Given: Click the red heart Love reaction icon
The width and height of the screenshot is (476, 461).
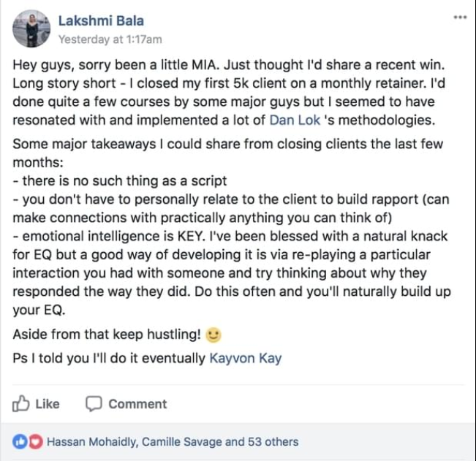Looking at the screenshot, I should click(x=34, y=441).
